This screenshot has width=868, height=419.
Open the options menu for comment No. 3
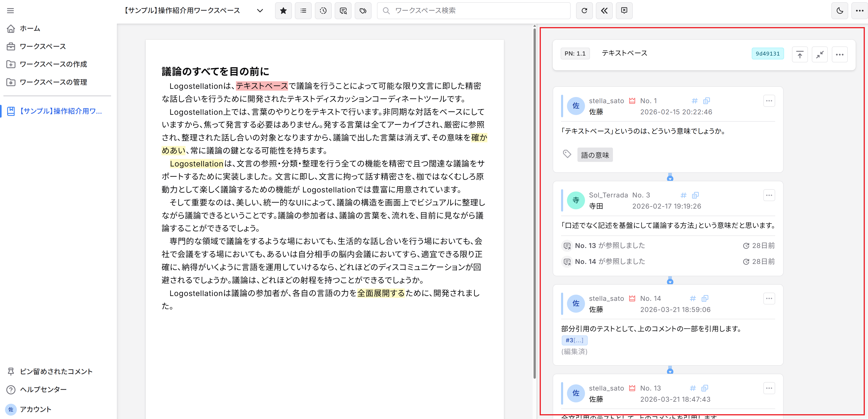click(x=769, y=195)
